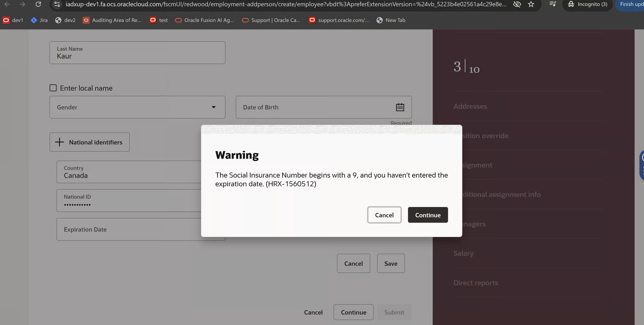Click the browser back arrow

point(7,4)
